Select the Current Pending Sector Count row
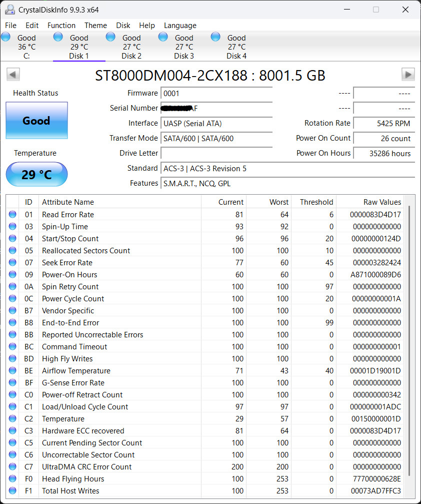 [205, 442]
